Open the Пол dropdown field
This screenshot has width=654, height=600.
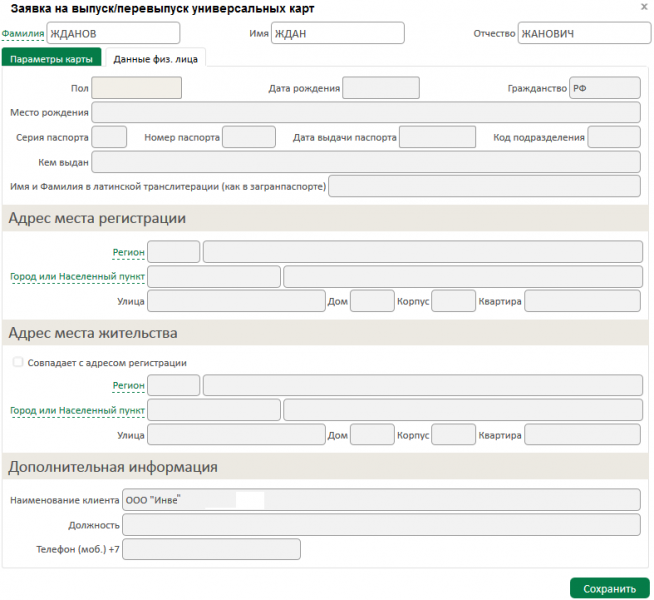pyautogui.click(x=136, y=88)
